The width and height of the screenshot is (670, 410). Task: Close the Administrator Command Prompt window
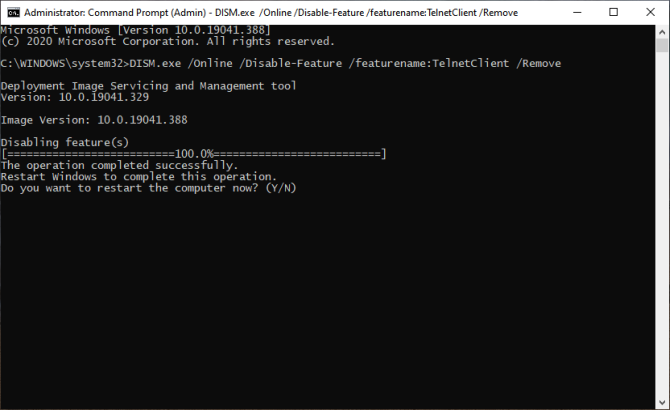tap(651, 12)
